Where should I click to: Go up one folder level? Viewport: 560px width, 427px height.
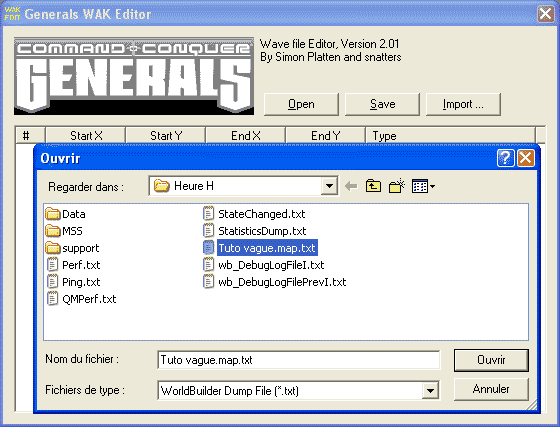point(373,186)
